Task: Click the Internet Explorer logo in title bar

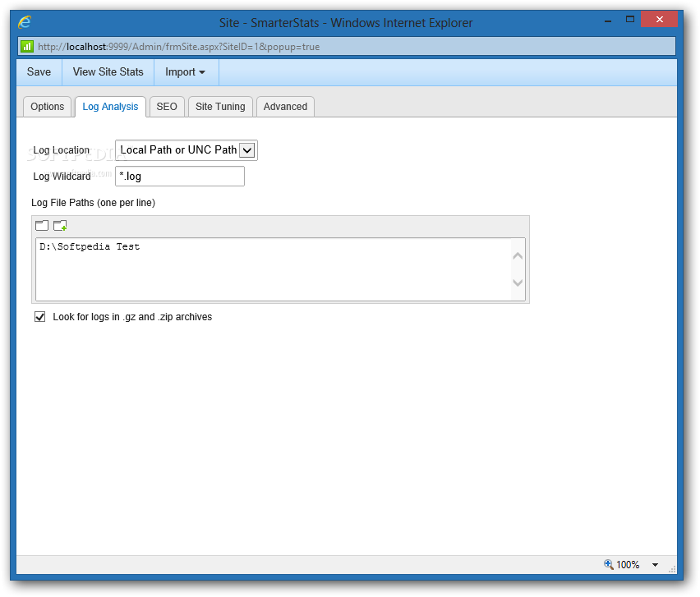Action: 25,22
